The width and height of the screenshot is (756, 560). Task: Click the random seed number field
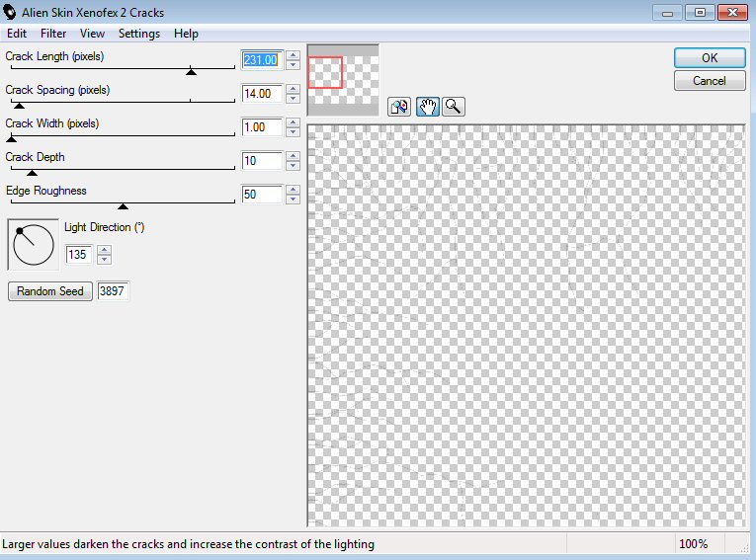[113, 291]
